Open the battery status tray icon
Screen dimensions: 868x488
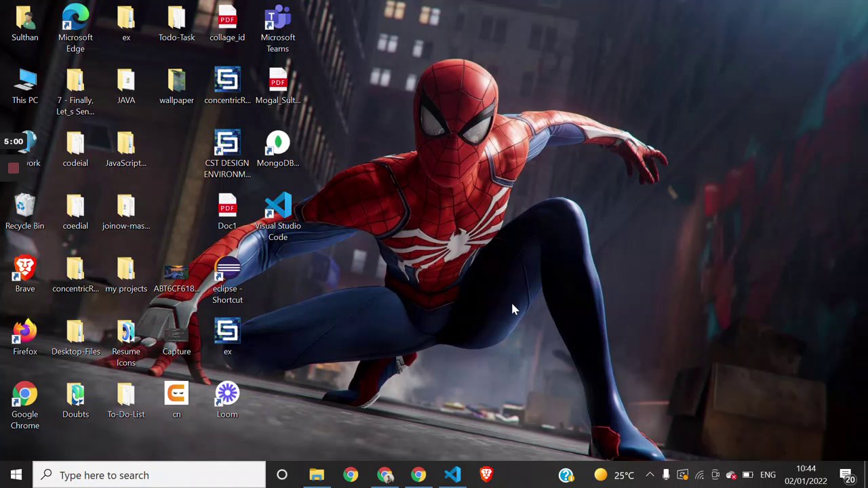748,475
